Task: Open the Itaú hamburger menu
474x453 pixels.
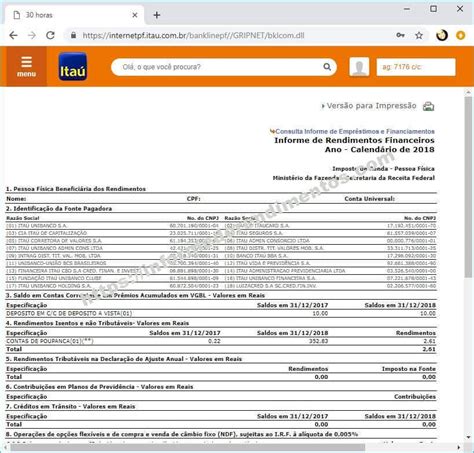Action: point(26,67)
